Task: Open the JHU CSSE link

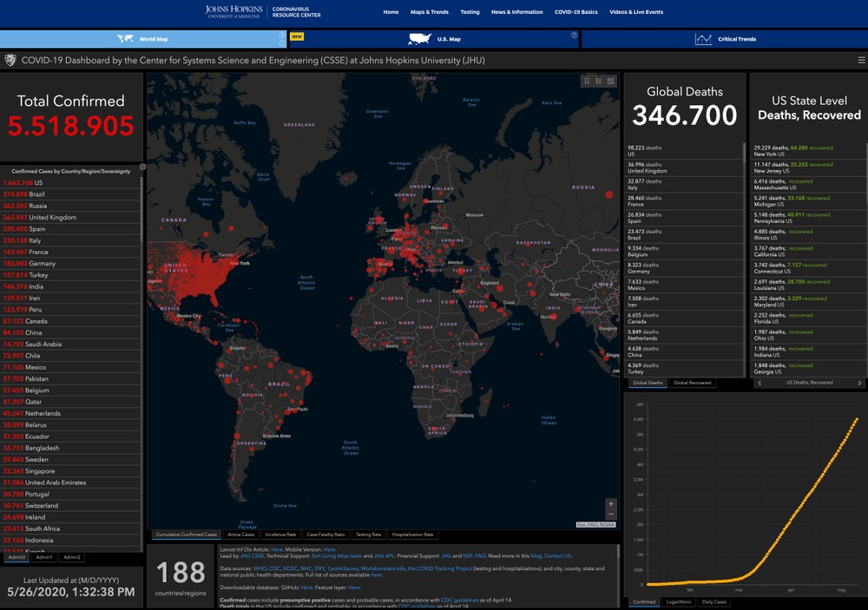Action: click(252, 555)
